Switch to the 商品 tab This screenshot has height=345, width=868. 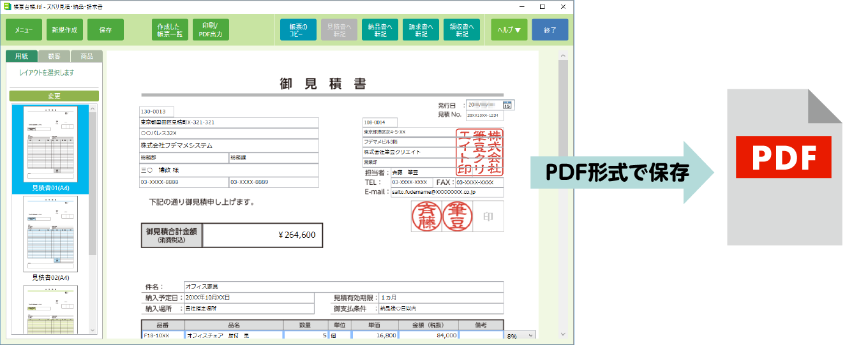pos(87,56)
